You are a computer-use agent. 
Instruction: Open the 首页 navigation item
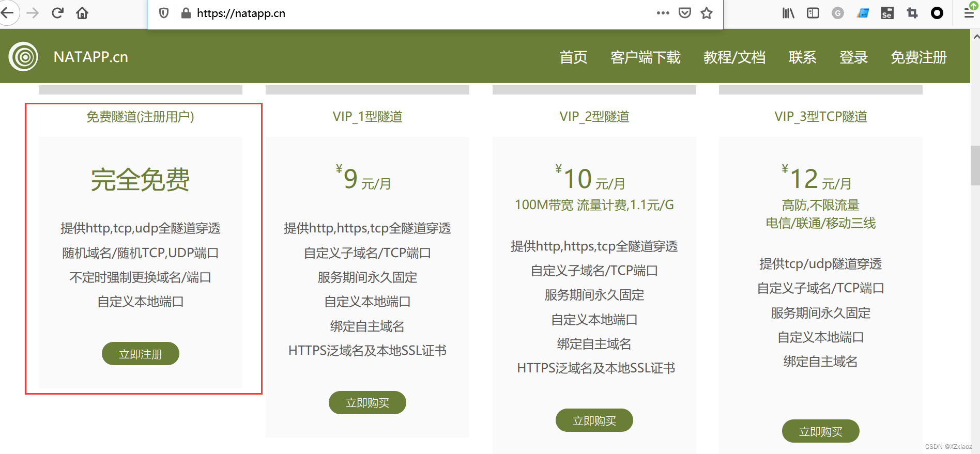tap(573, 57)
